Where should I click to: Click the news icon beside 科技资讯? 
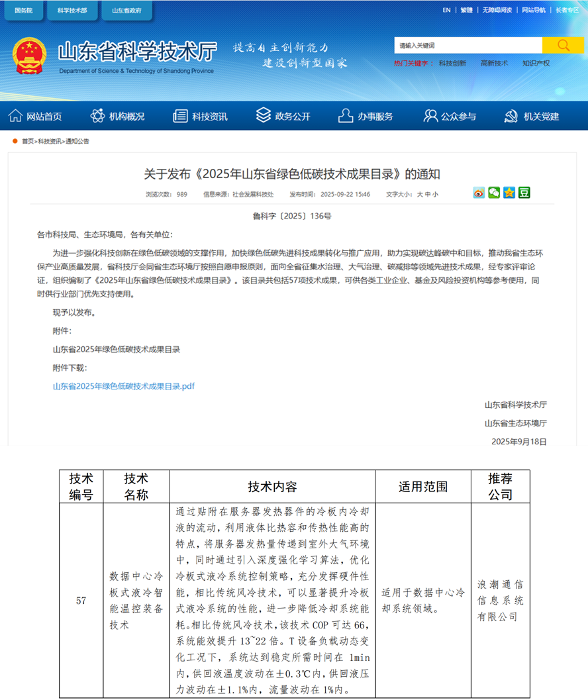(180, 116)
